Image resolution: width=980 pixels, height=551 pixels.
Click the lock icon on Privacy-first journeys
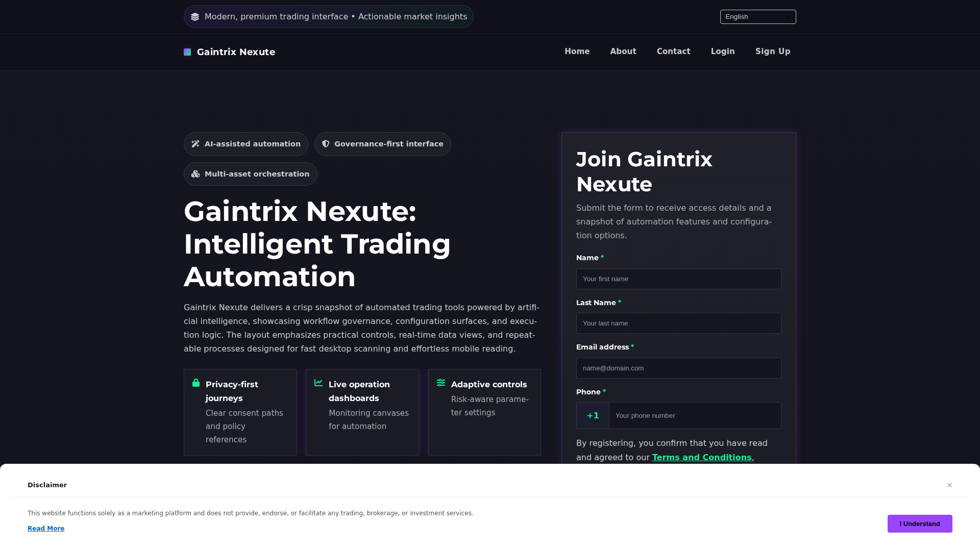pos(196,383)
